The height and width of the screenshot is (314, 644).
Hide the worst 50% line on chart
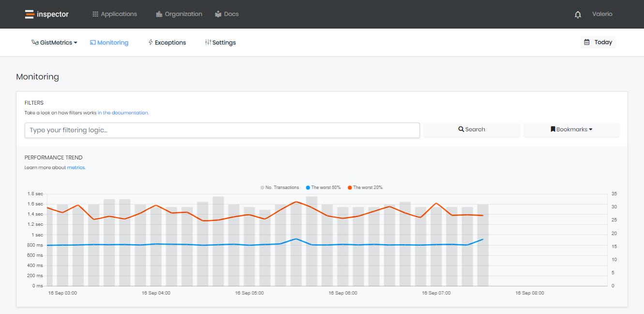point(323,188)
